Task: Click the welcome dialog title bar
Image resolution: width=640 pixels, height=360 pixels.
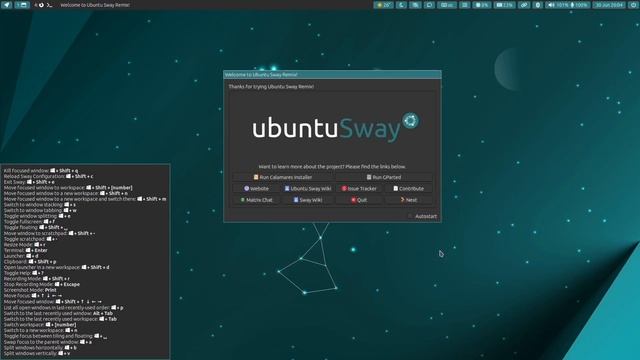Action: point(332,75)
